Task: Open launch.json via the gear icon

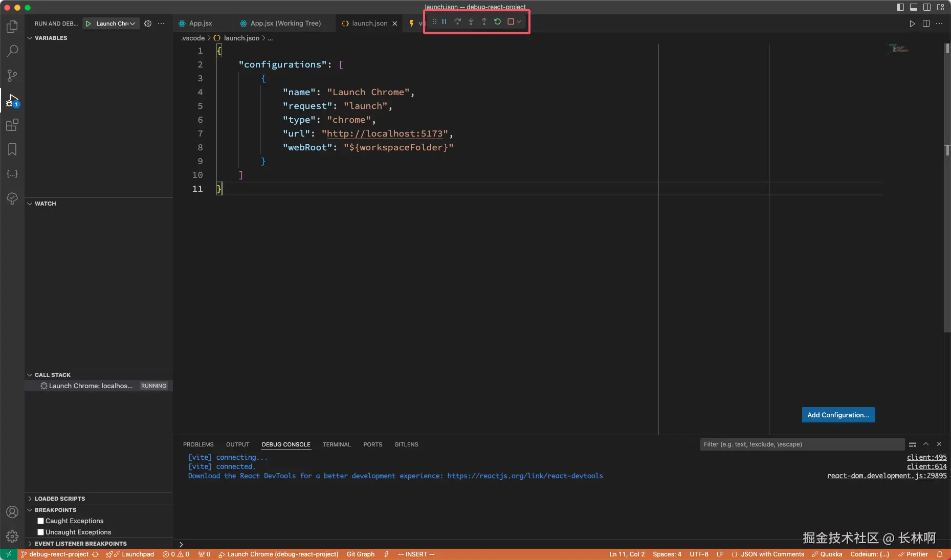Action: pyautogui.click(x=148, y=24)
